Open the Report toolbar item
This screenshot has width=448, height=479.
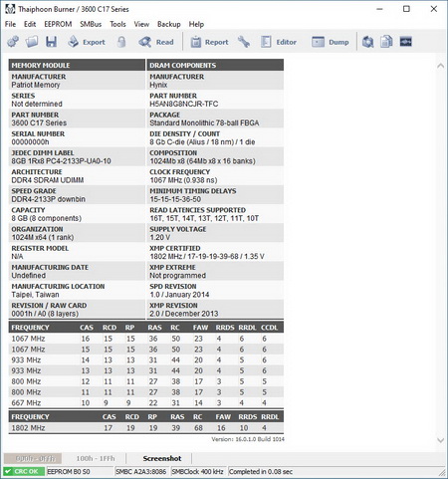pos(209,42)
